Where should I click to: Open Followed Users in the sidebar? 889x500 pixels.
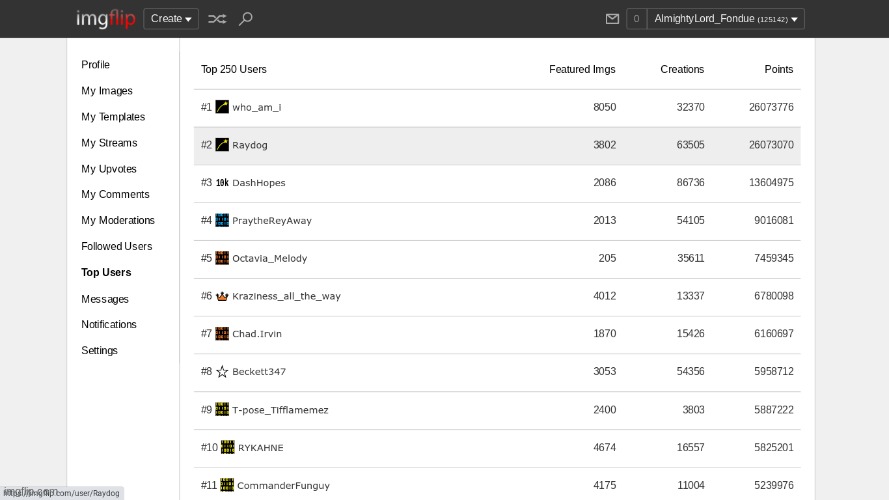[116, 247]
